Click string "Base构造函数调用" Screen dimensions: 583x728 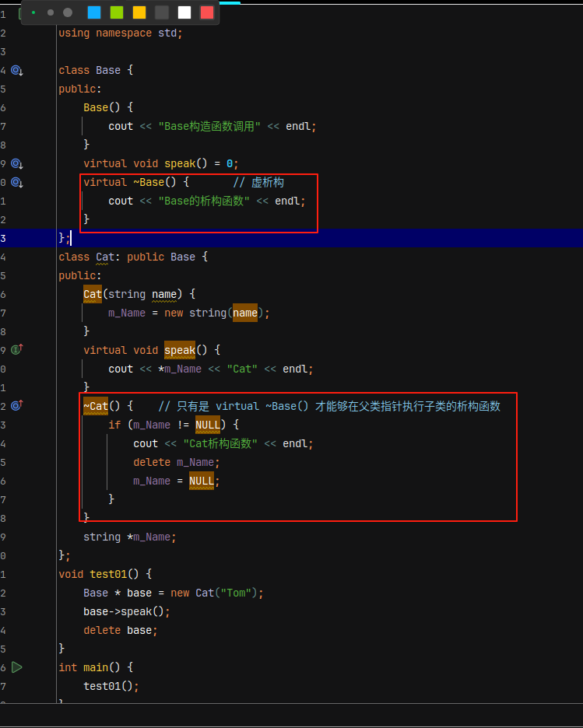tap(209, 126)
